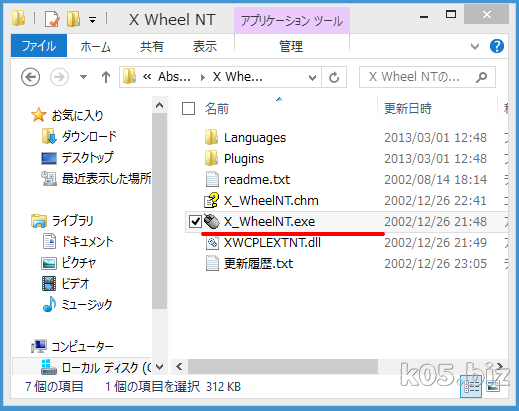
Task: Go up one folder level
Action: (x=106, y=77)
